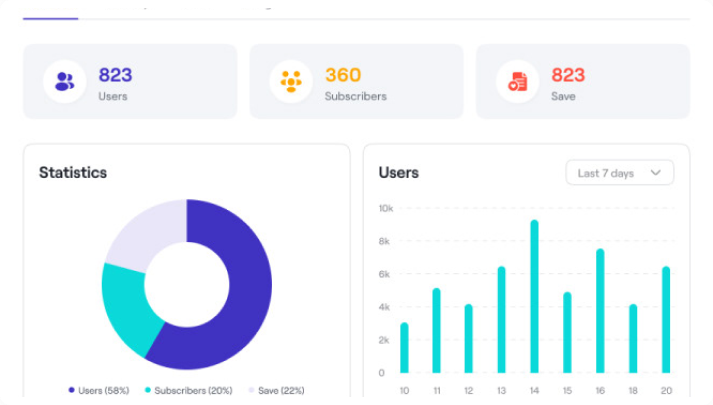Toggle Users (58%) legend item

[x=99, y=390]
